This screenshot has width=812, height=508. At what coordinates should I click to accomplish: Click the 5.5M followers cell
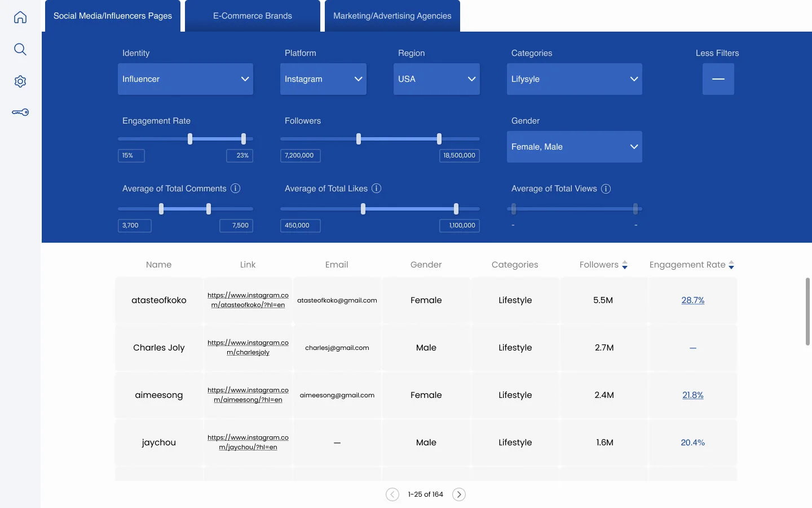(604, 300)
